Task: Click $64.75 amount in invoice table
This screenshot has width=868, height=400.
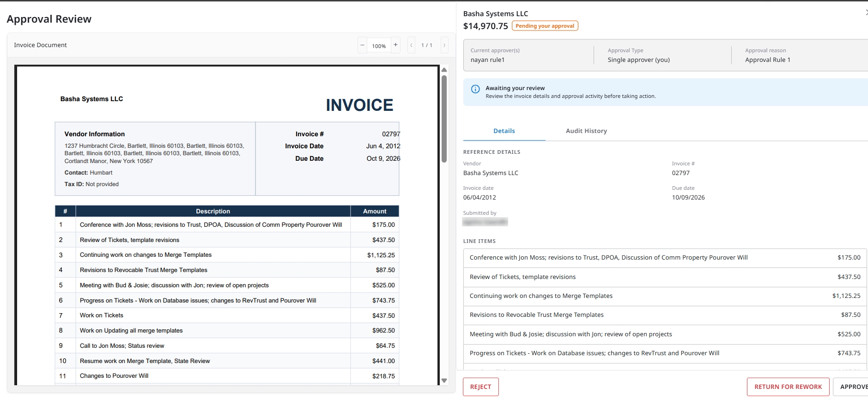Action: pyautogui.click(x=385, y=346)
